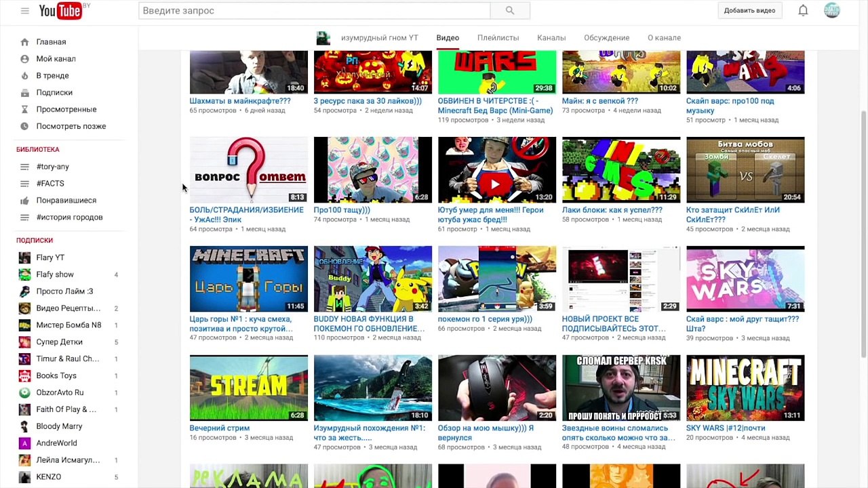Screen dimensions: 868x488
Task: Click the В тренде flame icon
Action: tap(24, 76)
